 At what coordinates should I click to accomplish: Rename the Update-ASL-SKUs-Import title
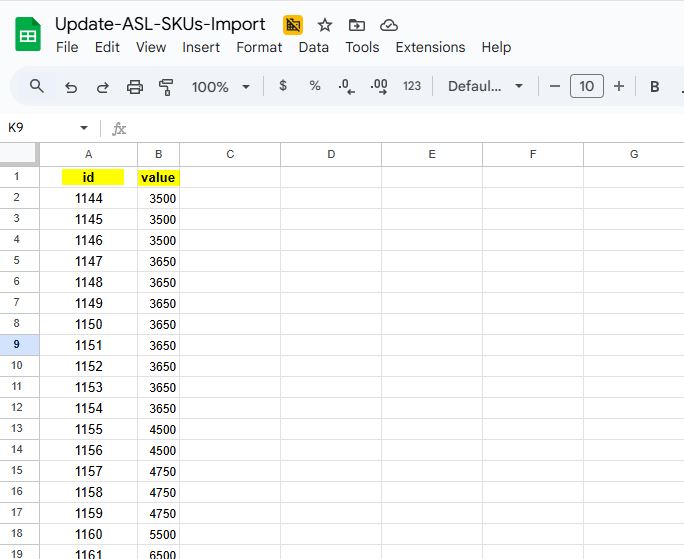(160, 24)
